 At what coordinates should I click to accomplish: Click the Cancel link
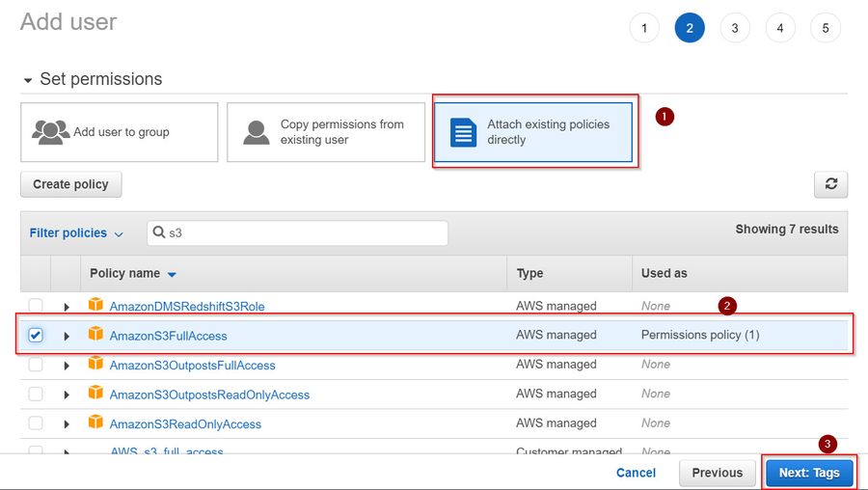coord(637,473)
